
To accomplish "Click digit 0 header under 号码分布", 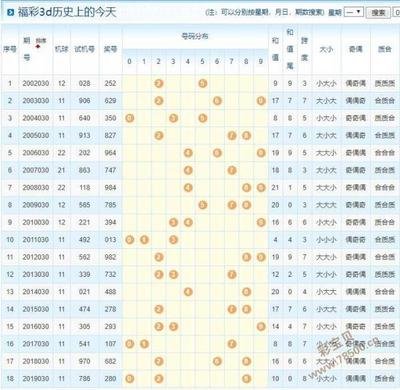I will point(130,61).
